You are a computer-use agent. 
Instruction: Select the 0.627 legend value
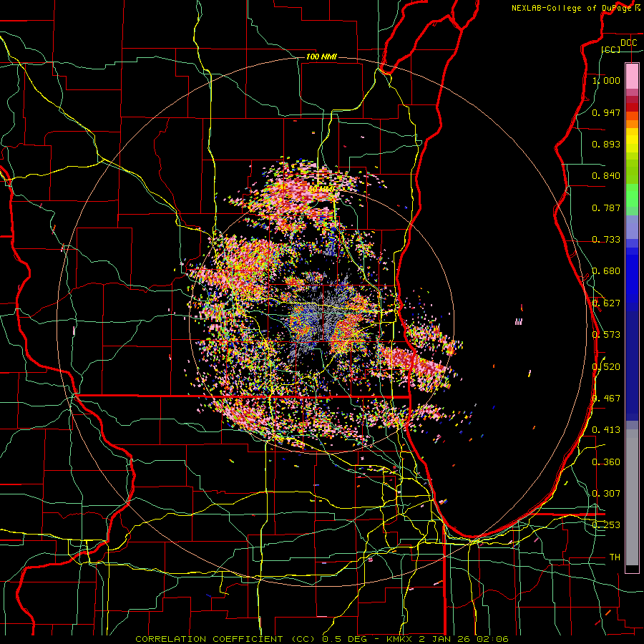coord(606,303)
